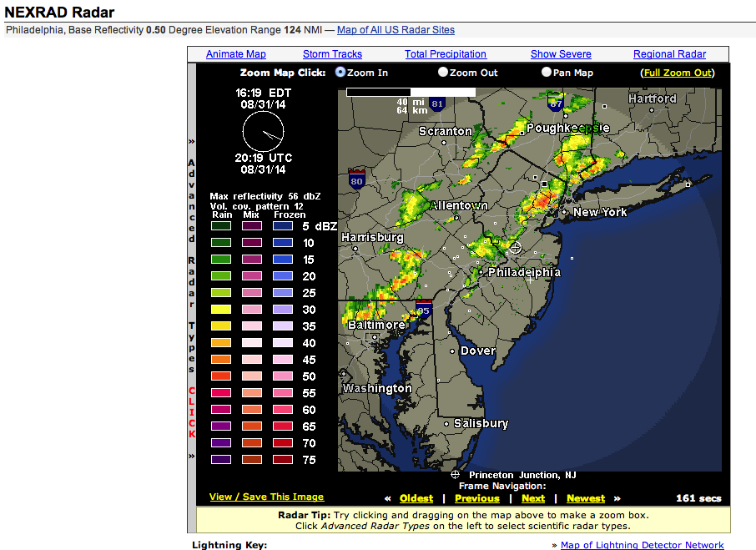Click the Dover label on the map

coord(478,351)
